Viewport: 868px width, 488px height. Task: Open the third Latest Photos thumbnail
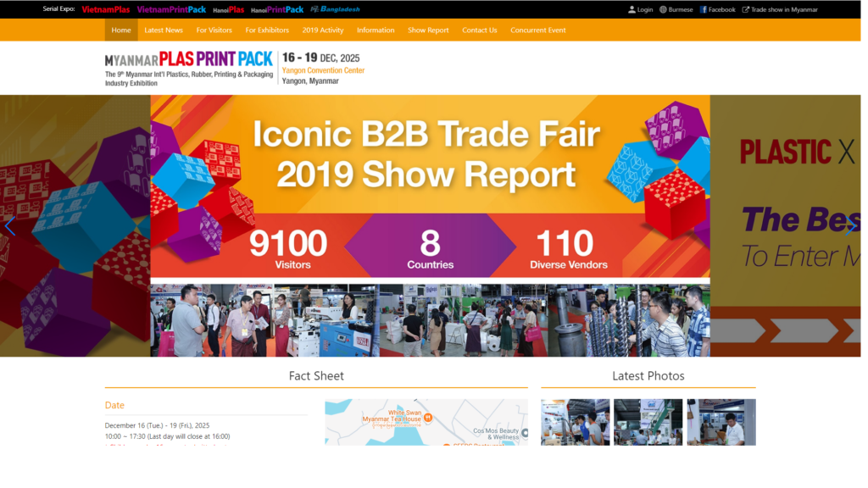coord(721,422)
